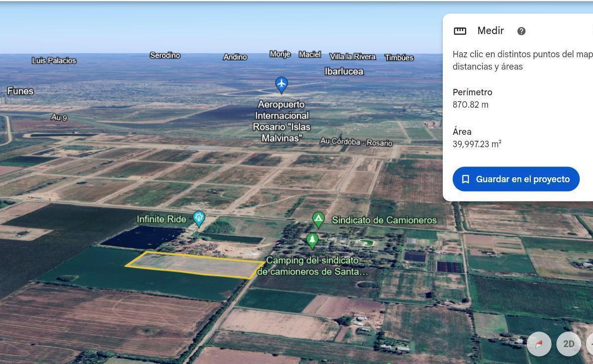Viewport: 593px width, 364px height.
Task: Click the Perímetro heading
Action: point(472,92)
